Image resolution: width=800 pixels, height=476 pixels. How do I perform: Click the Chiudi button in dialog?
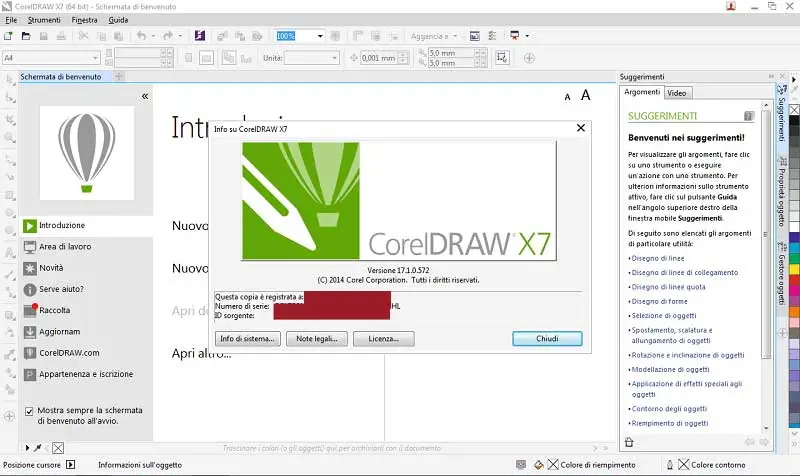click(547, 339)
